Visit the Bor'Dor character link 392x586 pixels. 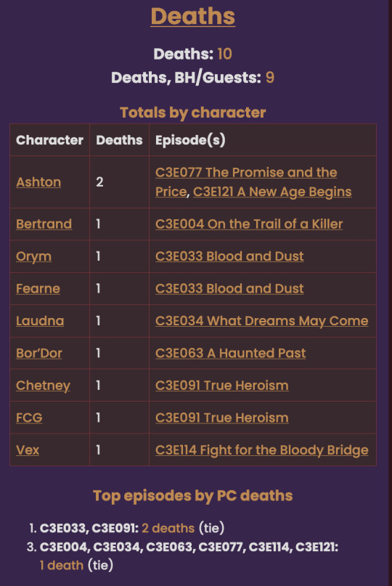point(39,353)
